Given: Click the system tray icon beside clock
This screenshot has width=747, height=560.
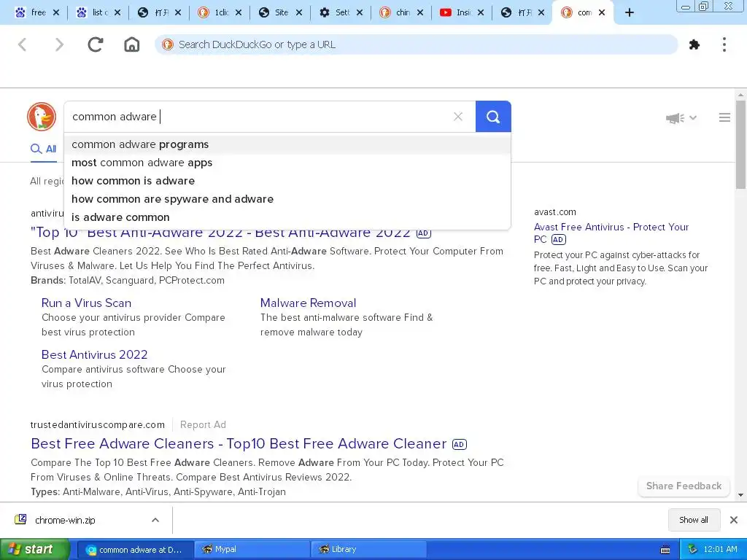Looking at the screenshot, I should pyautogui.click(x=692, y=550).
